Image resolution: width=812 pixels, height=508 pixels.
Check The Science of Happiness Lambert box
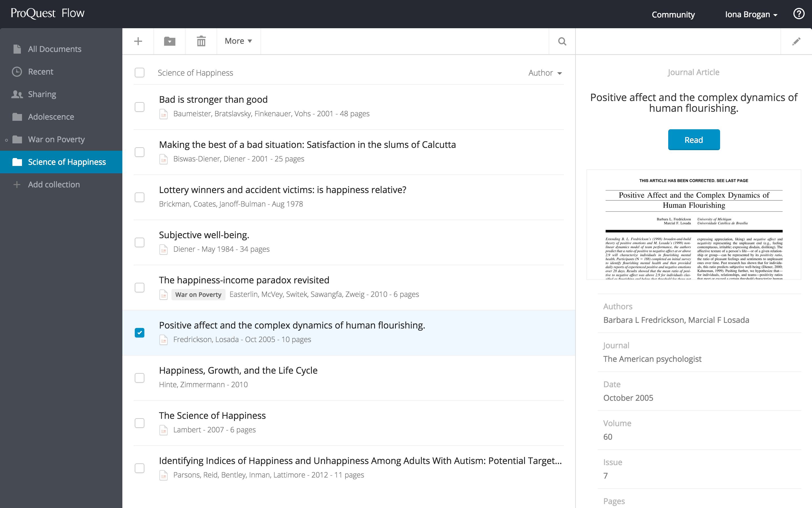[x=139, y=423]
